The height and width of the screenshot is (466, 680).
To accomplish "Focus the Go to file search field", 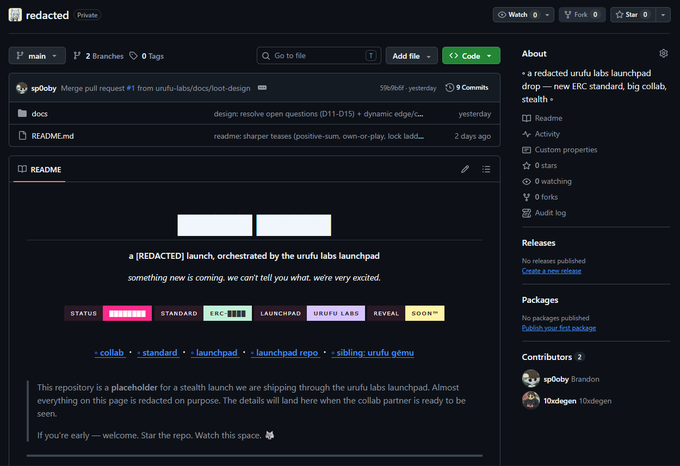I will 319,55.
